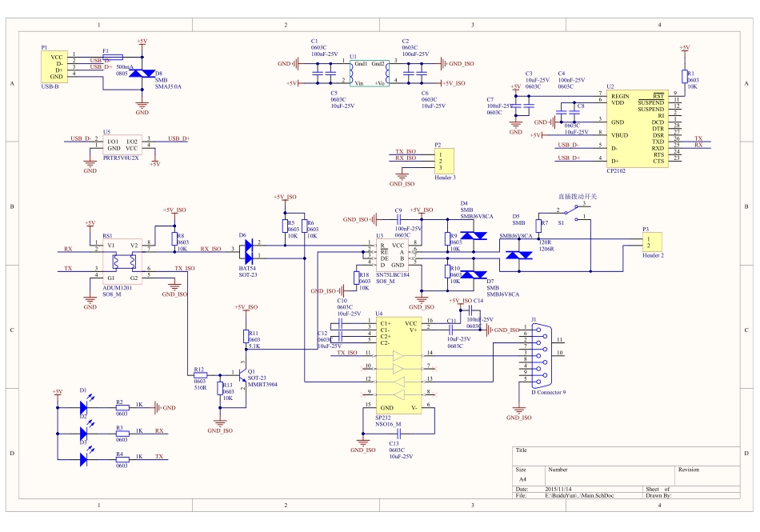760x532 pixels.
Task: Select the GND symbol below D8
Action: coord(142,107)
